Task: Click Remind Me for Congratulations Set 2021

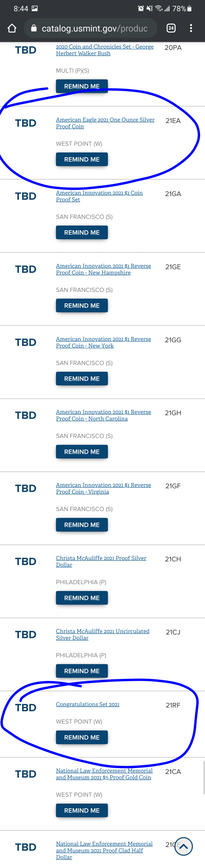Action: pyautogui.click(x=82, y=737)
